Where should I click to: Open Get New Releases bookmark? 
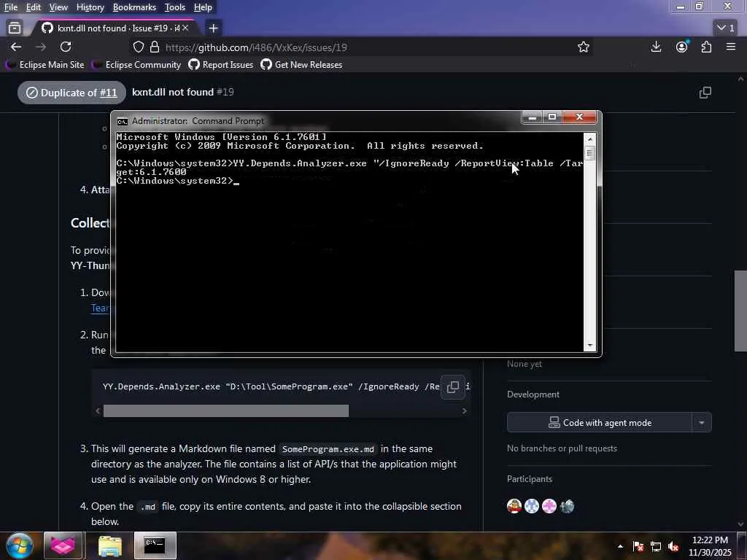click(x=301, y=65)
